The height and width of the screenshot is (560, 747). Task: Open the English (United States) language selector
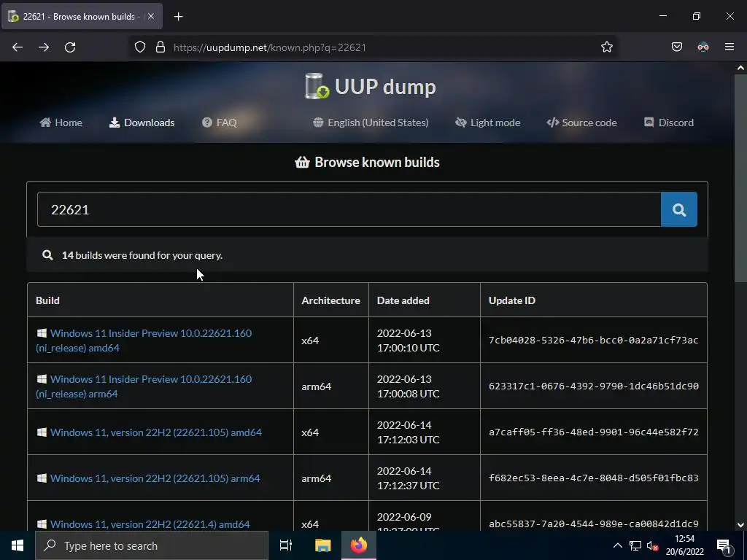(x=371, y=122)
